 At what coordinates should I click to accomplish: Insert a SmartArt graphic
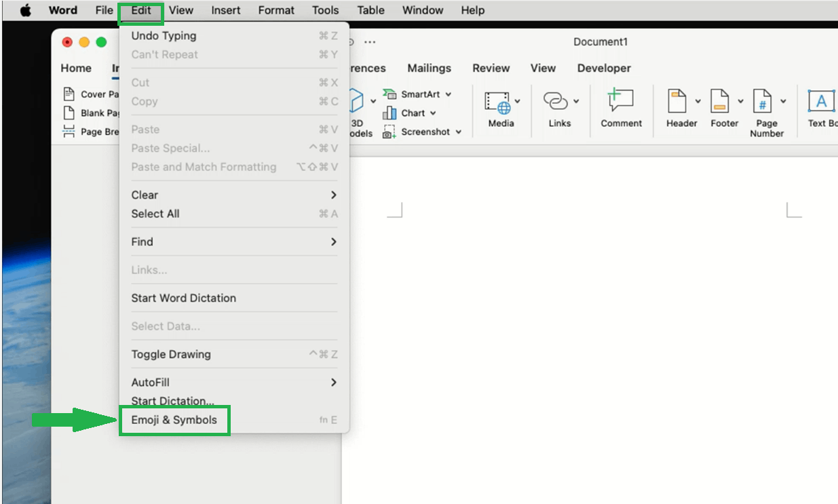click(x=413, y=94)
